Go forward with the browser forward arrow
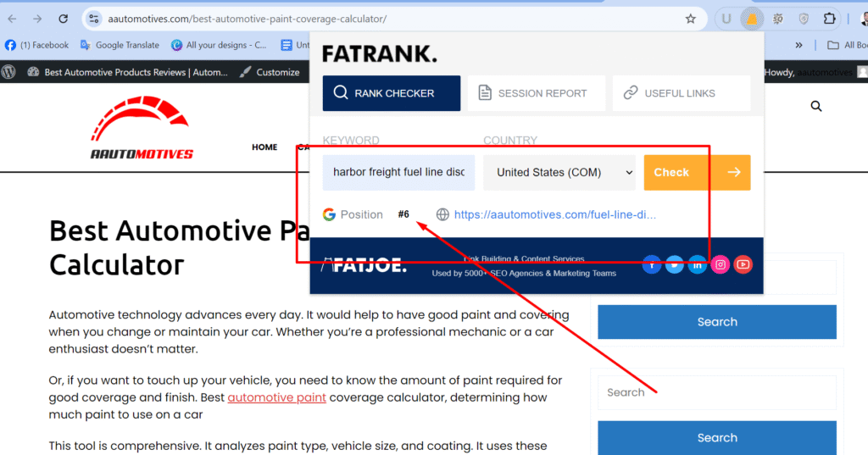 (37, 19)
